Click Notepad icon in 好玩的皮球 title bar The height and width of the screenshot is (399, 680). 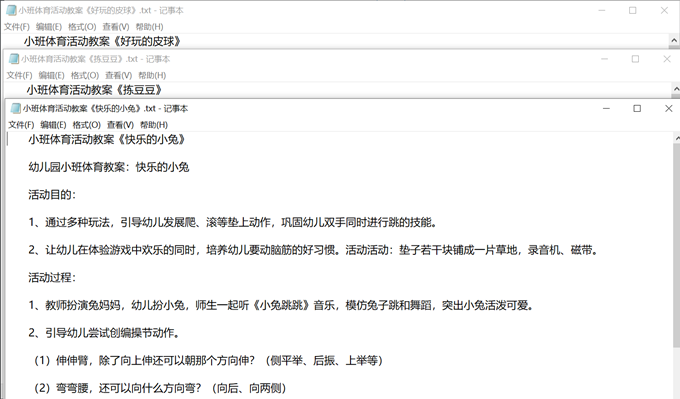click(x=11, y=10)
